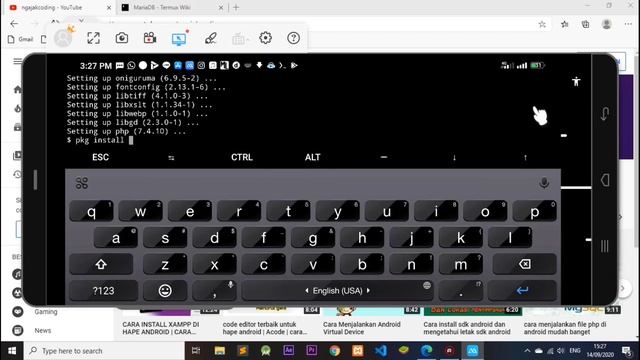The image size is (640, 360).
Task: Tap the English (USA) space bar
Action: click(338, 291)
